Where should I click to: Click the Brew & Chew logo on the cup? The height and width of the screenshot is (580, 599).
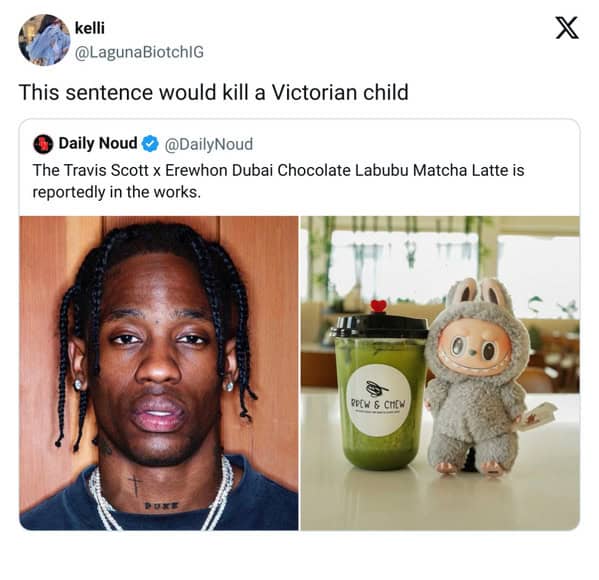379,400
